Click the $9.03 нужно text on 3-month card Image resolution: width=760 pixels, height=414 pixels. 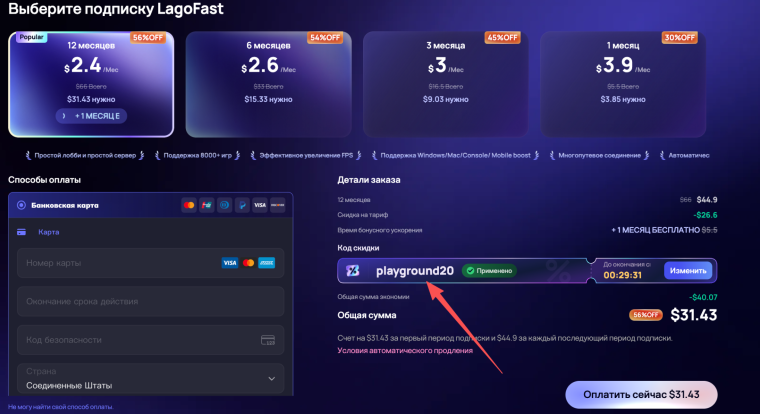tap(445, 99)
